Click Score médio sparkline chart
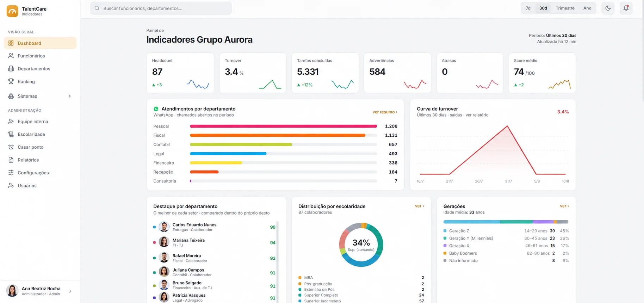Viewport: 644px width, 303px height. coord(559,84)
